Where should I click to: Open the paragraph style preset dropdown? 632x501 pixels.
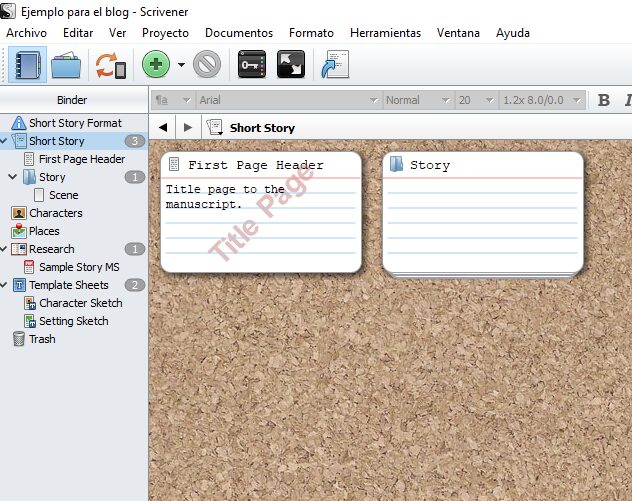pyautogui.click(x=173, y=100)
